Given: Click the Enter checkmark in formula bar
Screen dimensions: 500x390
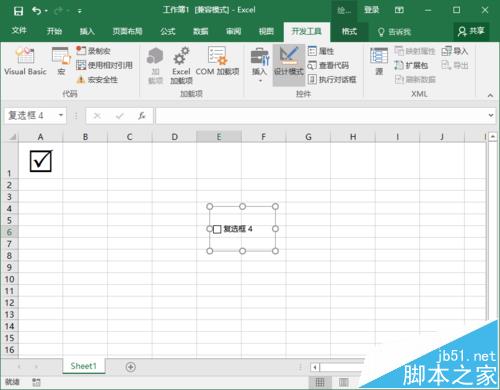Looking at the screenshot, I should [120, 116].
